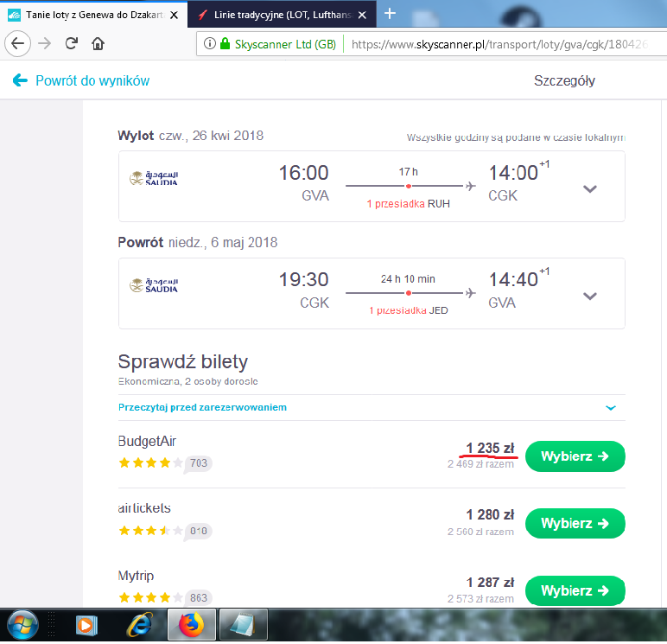
Task: Click the '1 280 zł' price
Action: tap(490, 514)
